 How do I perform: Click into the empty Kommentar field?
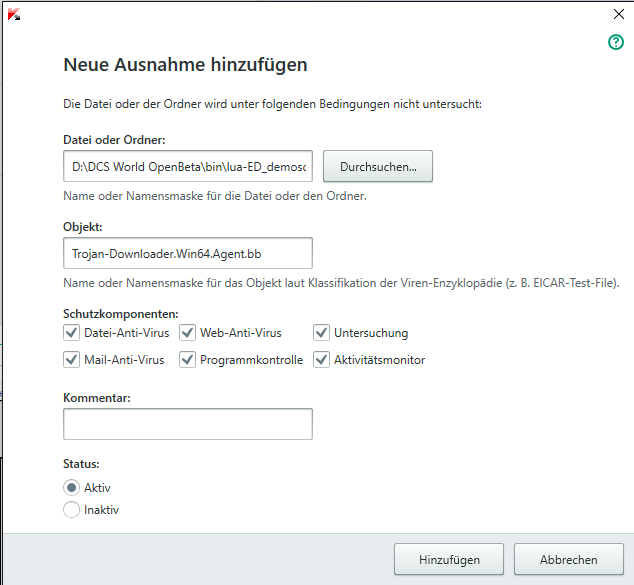[x=188, y=424]
